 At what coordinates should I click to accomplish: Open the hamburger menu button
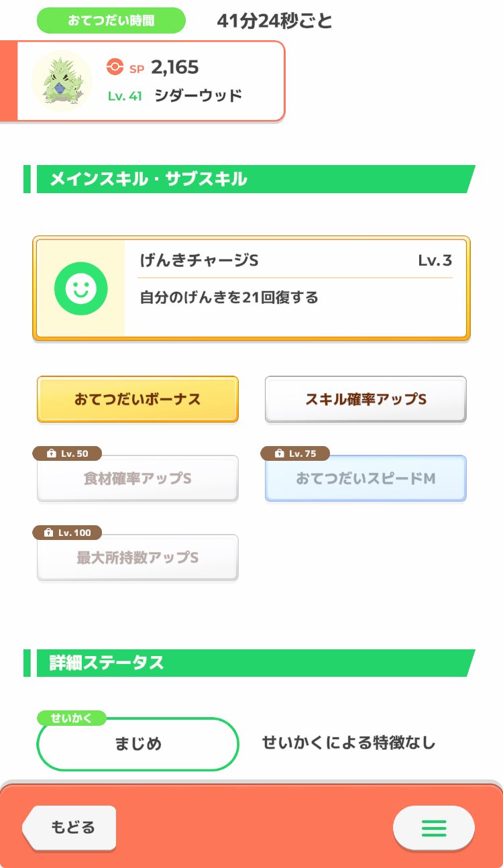coord(433,828)
